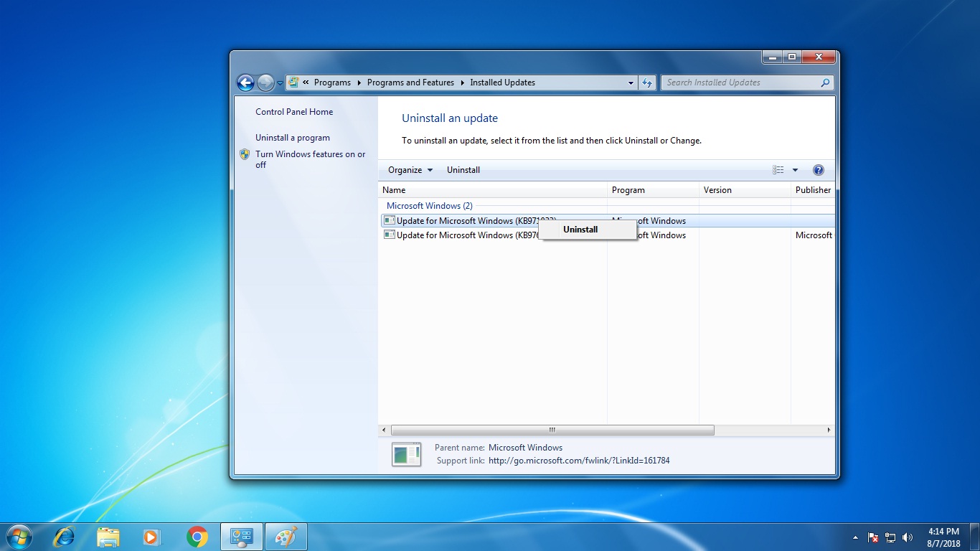Show hidden tray icons via up arrow
Image resolution: width=980 pixels, height=551 pixels.
(x=855, y=537)
